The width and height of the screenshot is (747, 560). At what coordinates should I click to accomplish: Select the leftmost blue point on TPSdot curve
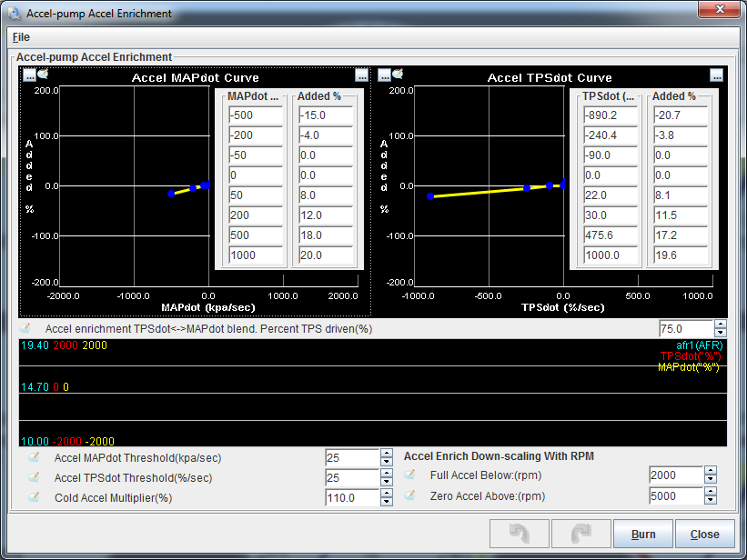click(x=430, y=196)
